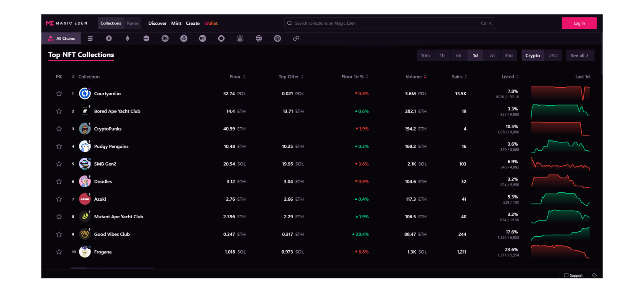Click the Magic Eden logo
The width and height of the screenshot is (644, 293).
(67, 23)
